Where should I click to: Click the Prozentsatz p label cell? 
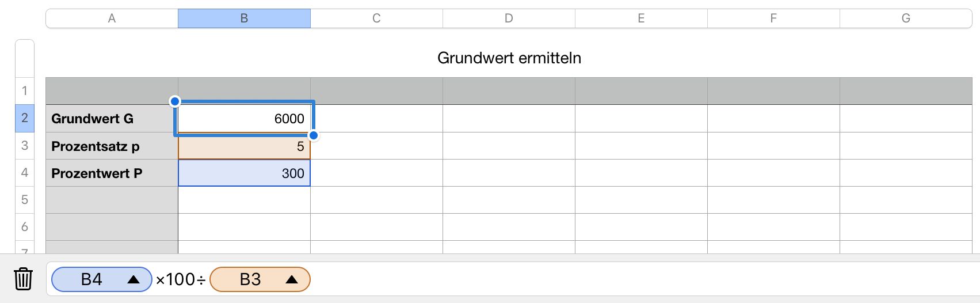[x=112, y=146]
